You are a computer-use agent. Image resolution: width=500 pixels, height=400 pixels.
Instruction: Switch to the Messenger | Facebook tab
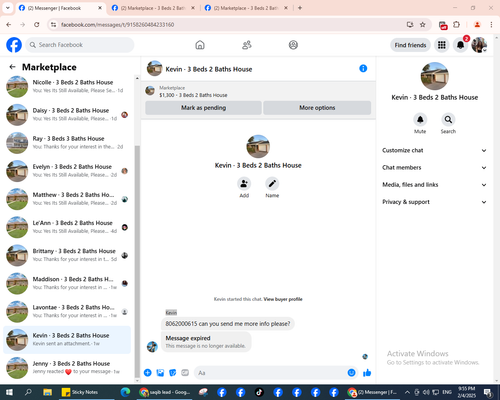pyautogui.click(x=60, y=8)
